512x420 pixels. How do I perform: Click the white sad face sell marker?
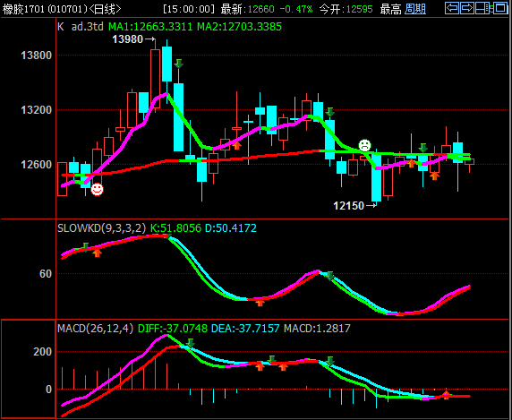coord(364,145)
